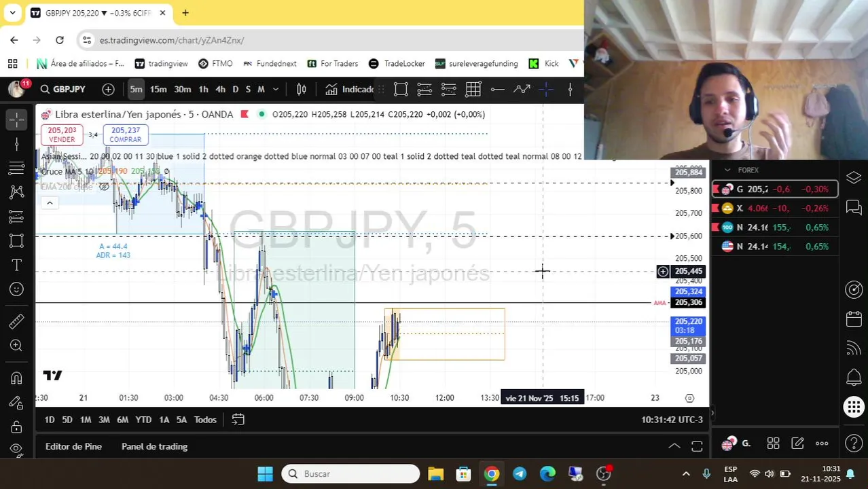868x489 pixels.
Task: Collapse the indicator legend with the chevron
Action: pos(49,202)
